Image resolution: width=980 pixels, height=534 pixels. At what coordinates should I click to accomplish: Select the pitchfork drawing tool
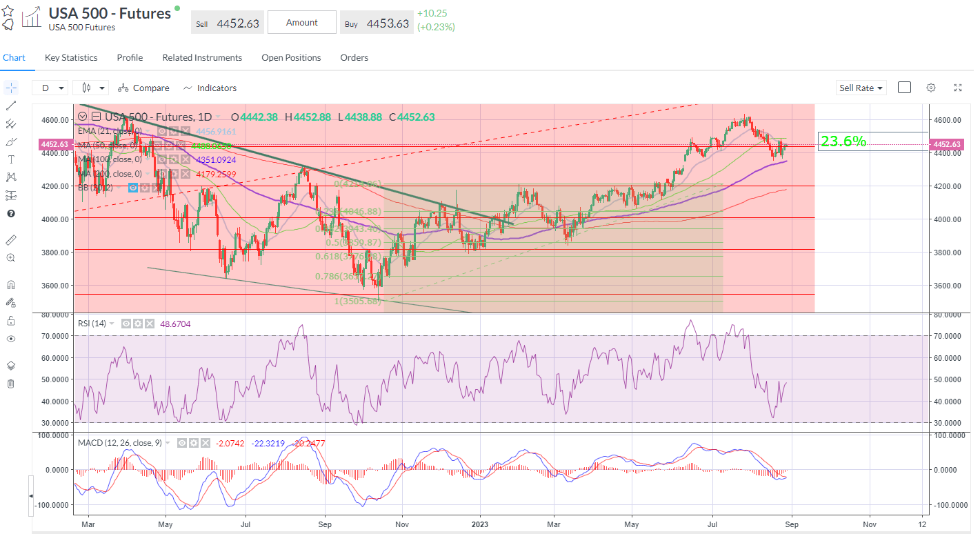point(10,123)
